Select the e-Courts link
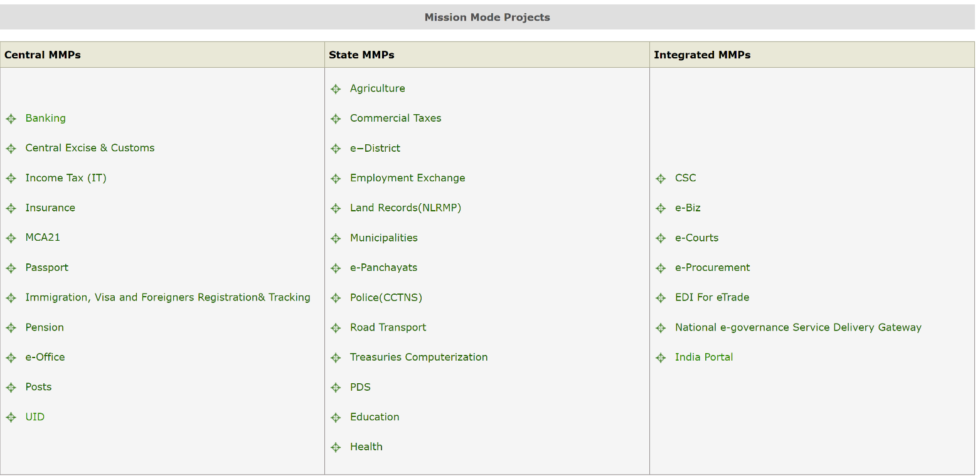The width and height of the screenshot is (980, 476). pyautogui.click(x=697, y=238)
